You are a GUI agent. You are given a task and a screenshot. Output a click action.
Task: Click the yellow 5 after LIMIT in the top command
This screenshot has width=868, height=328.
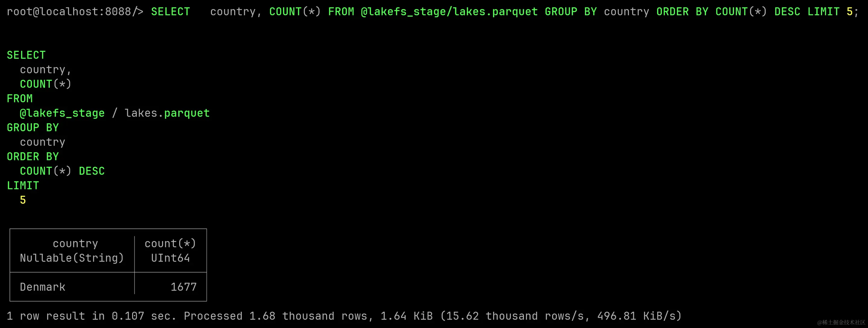(850, 12)
